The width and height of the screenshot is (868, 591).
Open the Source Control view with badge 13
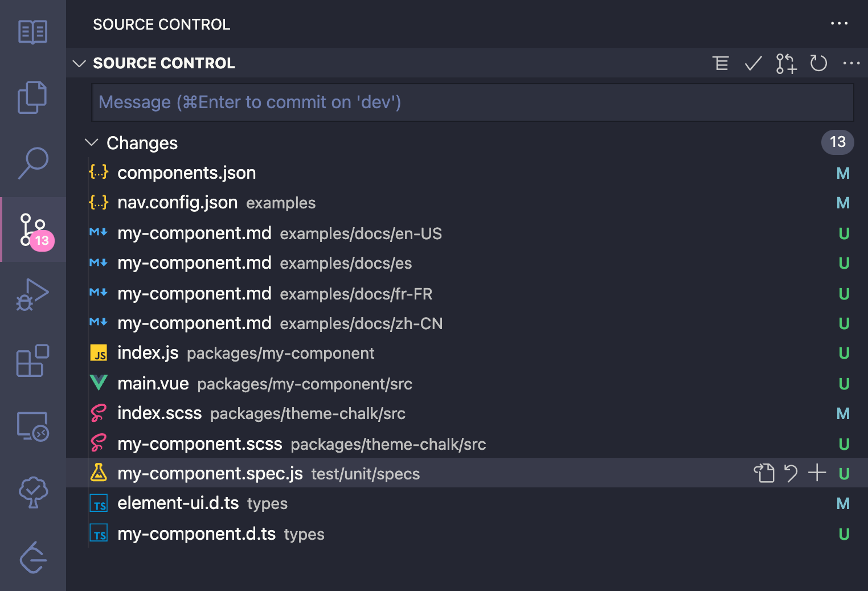click(x=32, y=229)
